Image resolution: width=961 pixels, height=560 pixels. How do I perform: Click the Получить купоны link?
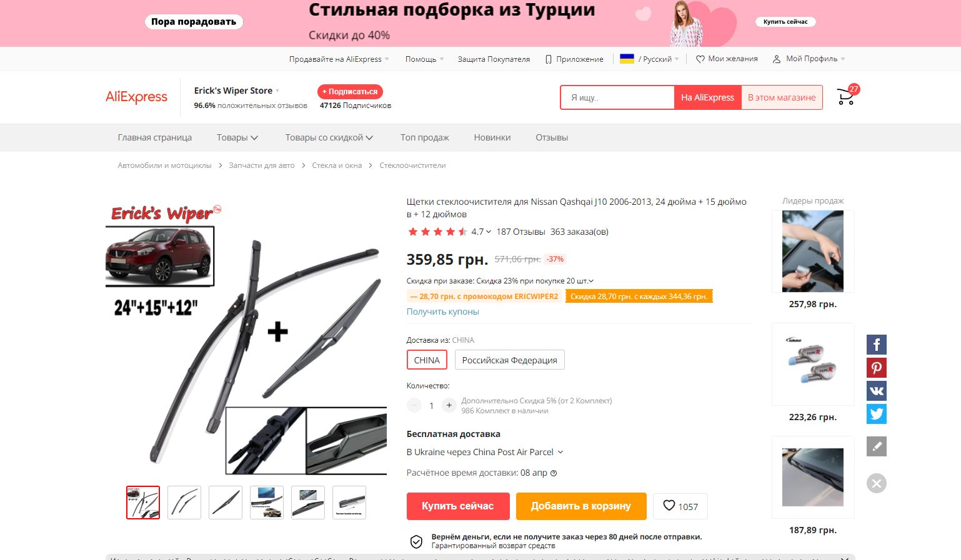click(x=443, y=312)
